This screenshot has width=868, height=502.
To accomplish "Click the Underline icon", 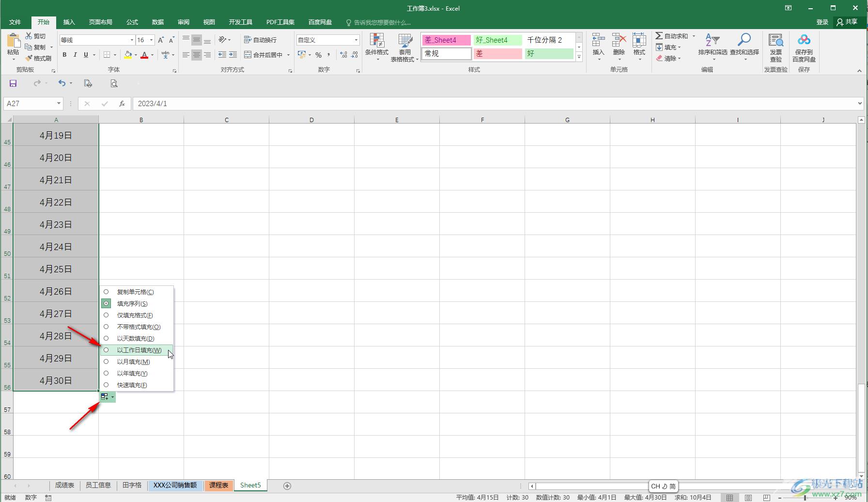I will pyautogui.click(x=86, y=55).
